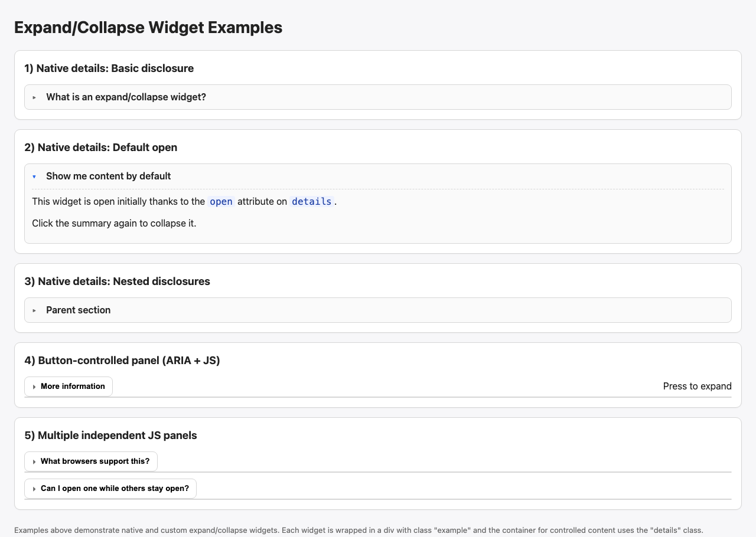Expand the 'What is an expand/collapse widget?' disclosure
756x537 pixels.
click(x=126, y=97)
